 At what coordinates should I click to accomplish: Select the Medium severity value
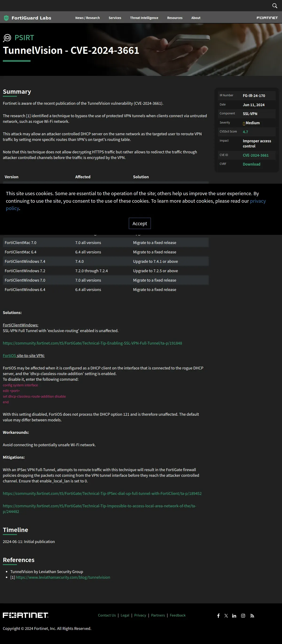pyautogui.click(x=252, y=123)
